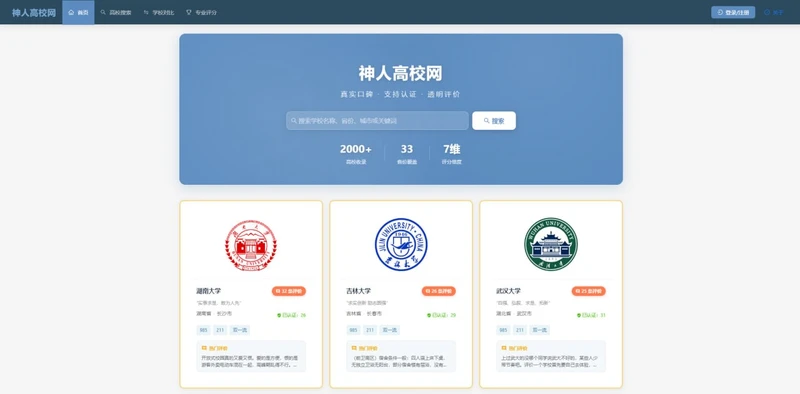This screenshot has height=394, width=800.
Task: Click the 双一流 tag on 湖南大学 card
Action: pyautogui.click(x=240, y=330)
